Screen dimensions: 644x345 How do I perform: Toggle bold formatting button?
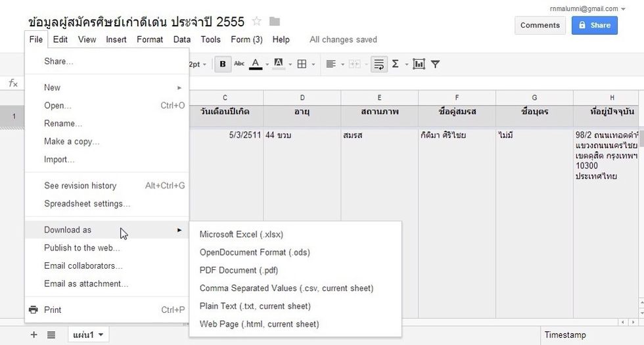click(x=223, y=64)
